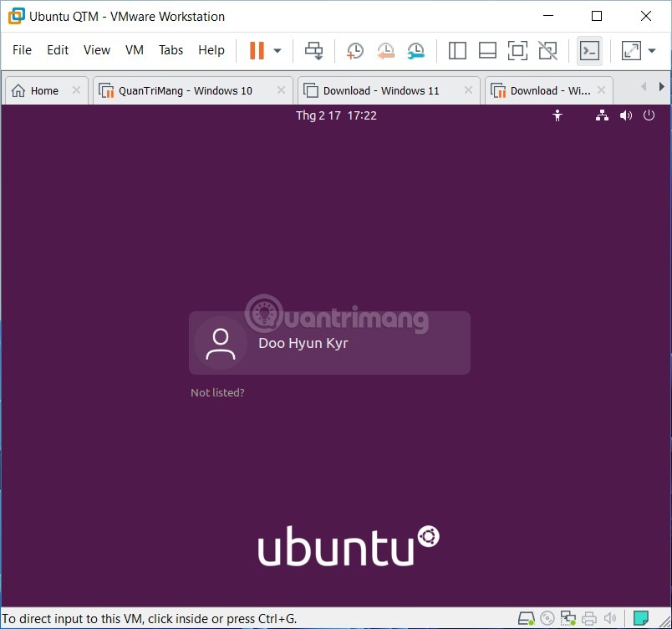The width and height of the screenshot is (672, 629).
Task: Open the snapshot manager
Action: point(415,50)
